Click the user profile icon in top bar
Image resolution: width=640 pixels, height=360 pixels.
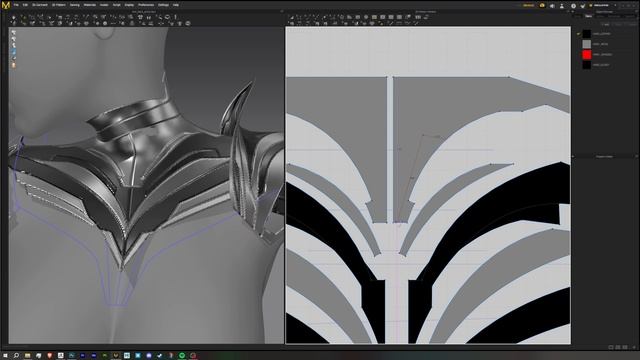click(562, 6)
